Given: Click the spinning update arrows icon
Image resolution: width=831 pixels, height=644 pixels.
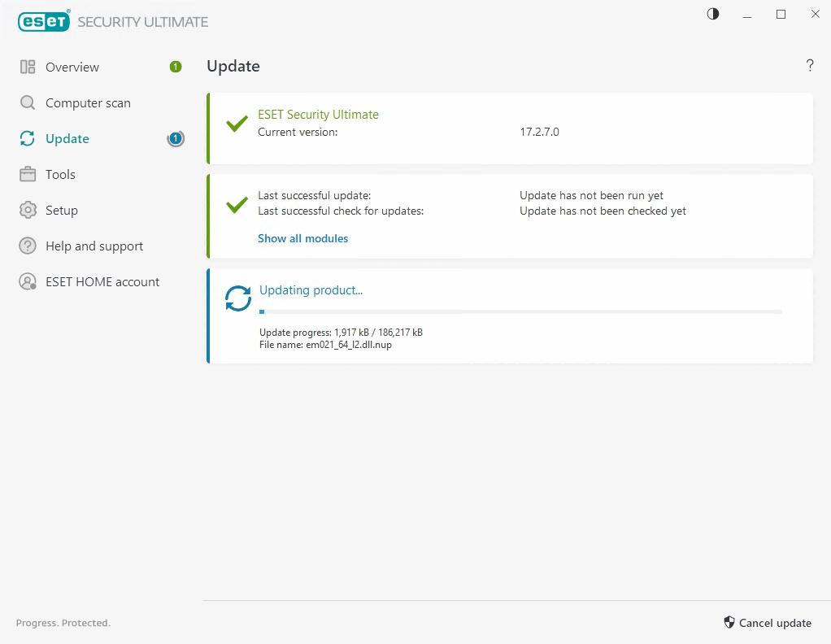Looking at the screenshot, I should pyautogui.click(x=238, y=298).
